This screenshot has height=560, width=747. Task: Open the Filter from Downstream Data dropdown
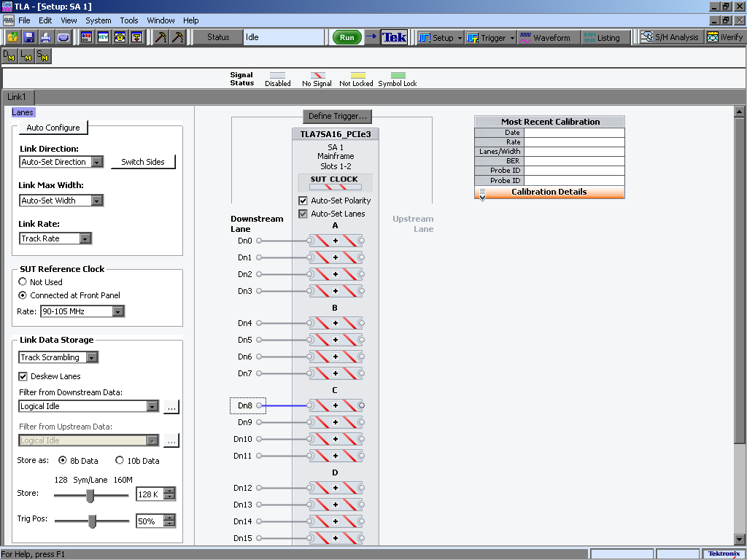point(152,406)
